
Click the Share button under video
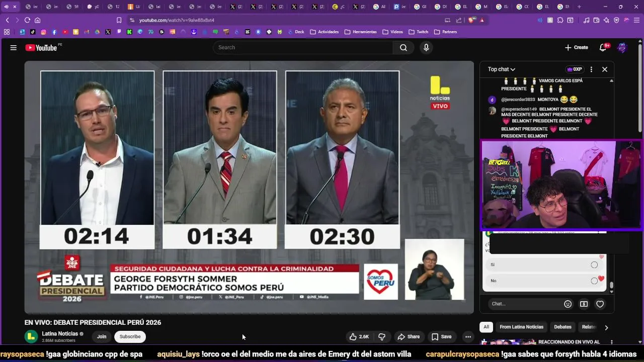tap(408, 337)
